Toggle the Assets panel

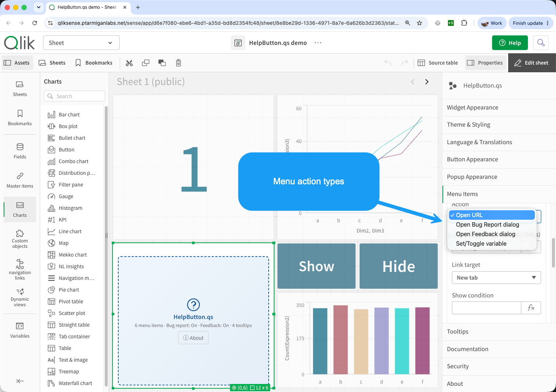[x=17, y=63]
